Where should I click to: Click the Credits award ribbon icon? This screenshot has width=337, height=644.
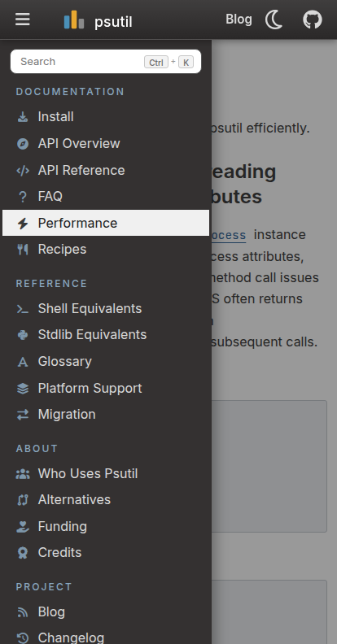tap(23, 553)
